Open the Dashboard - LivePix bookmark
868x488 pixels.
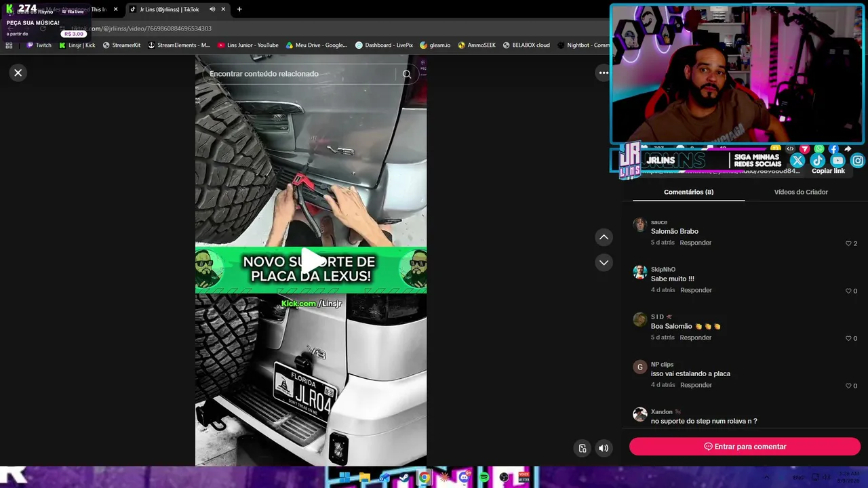pyautogui.click(x=384, y=45)
